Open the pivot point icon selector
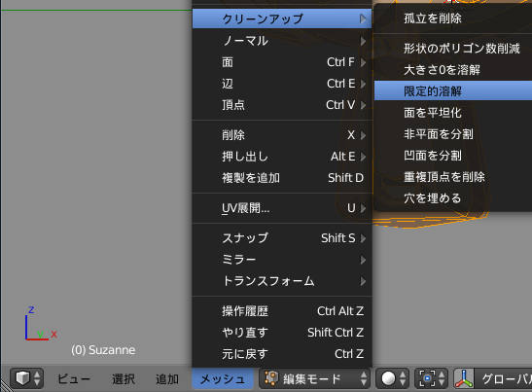 pyautogui.click(x=431, y=378)
